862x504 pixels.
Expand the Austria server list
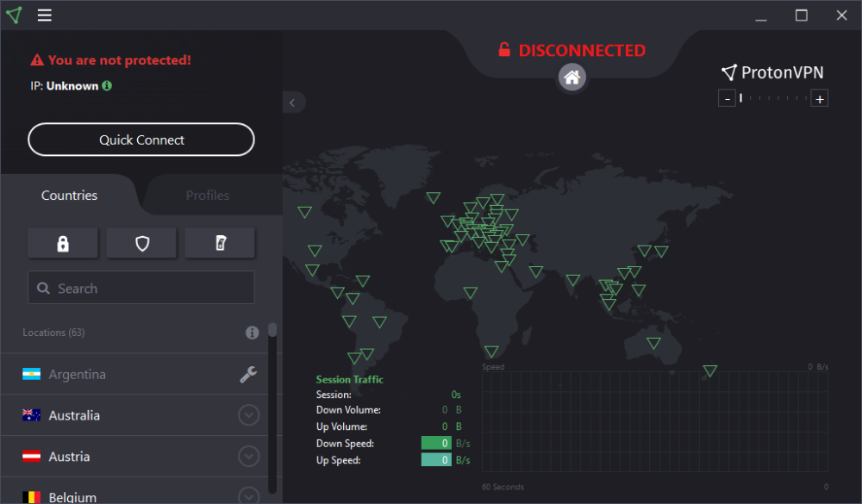click(x=248, y=456)
